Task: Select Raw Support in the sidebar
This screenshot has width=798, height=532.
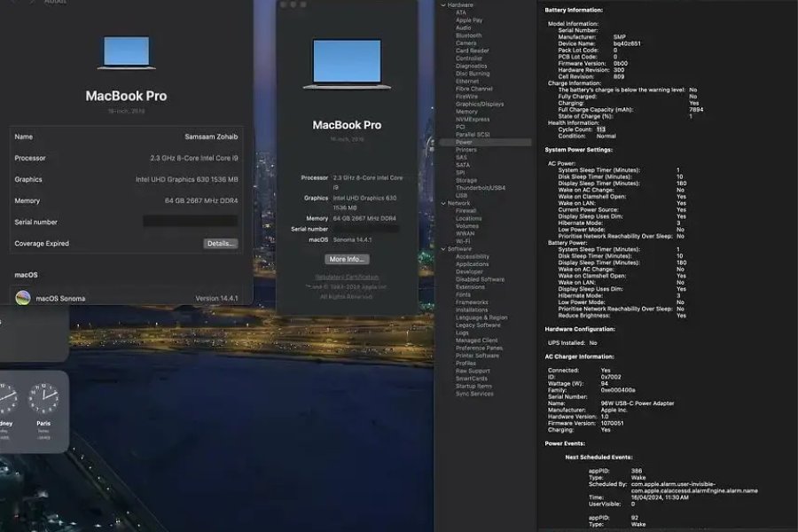Action: 473,372
